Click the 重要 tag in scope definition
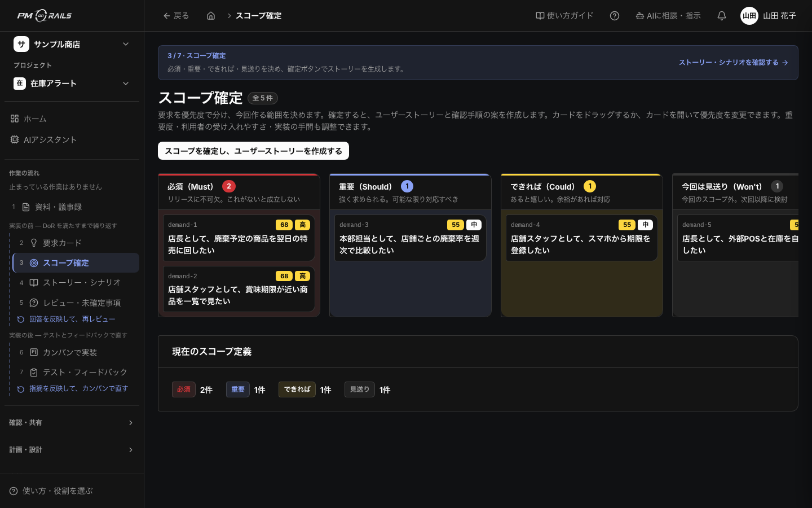 [x=238, y=389]
